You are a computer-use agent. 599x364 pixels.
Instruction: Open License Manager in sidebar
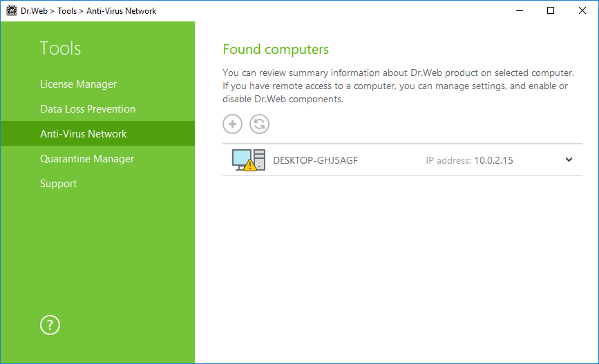pyautogui.click(x=78, y=84)
